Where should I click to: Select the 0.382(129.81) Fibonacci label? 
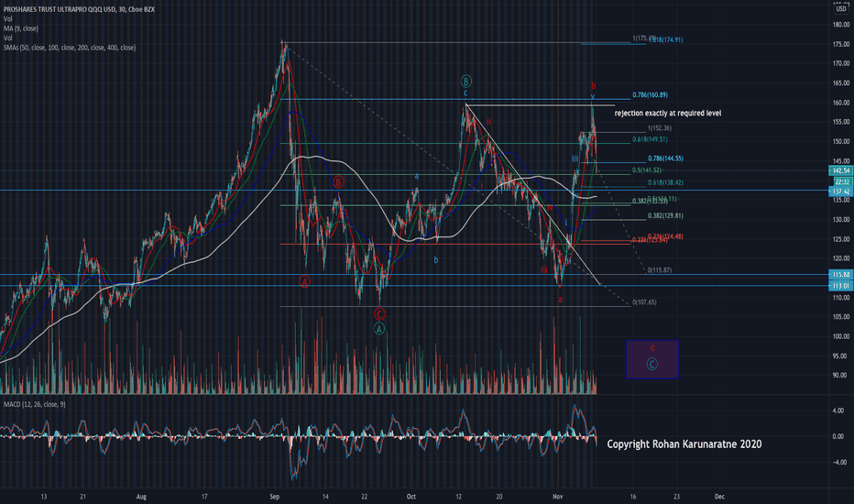[665, 215]
